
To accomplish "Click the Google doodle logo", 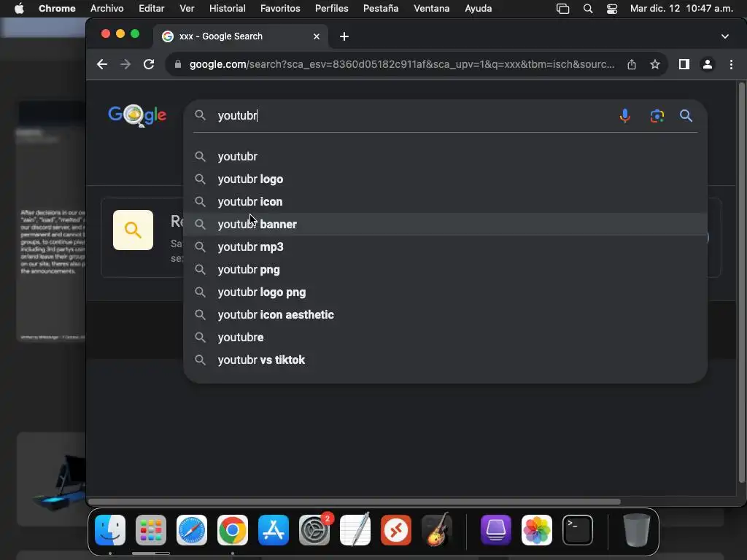I will pos(137,115).
